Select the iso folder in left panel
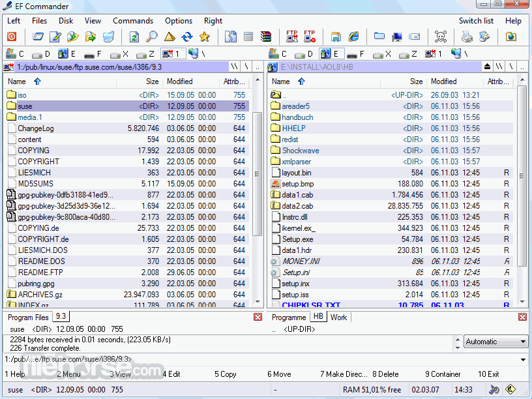The image size is (532, 399). point(128,95)
